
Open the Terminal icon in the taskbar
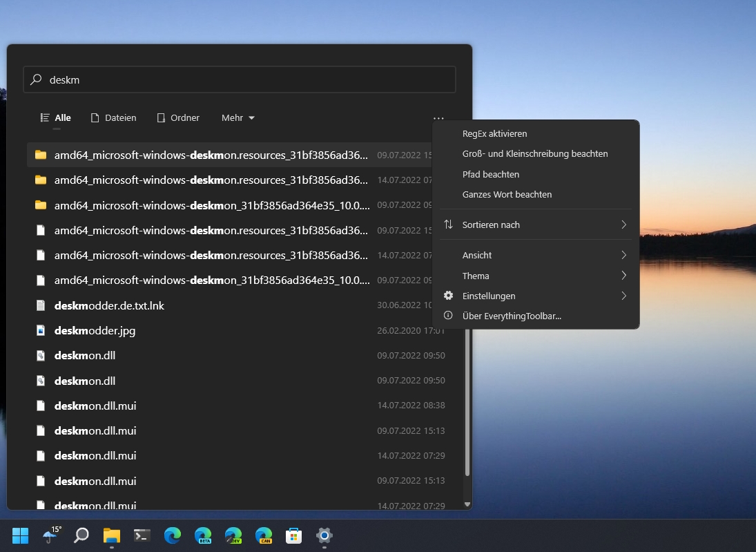click(x=142, y=535)
